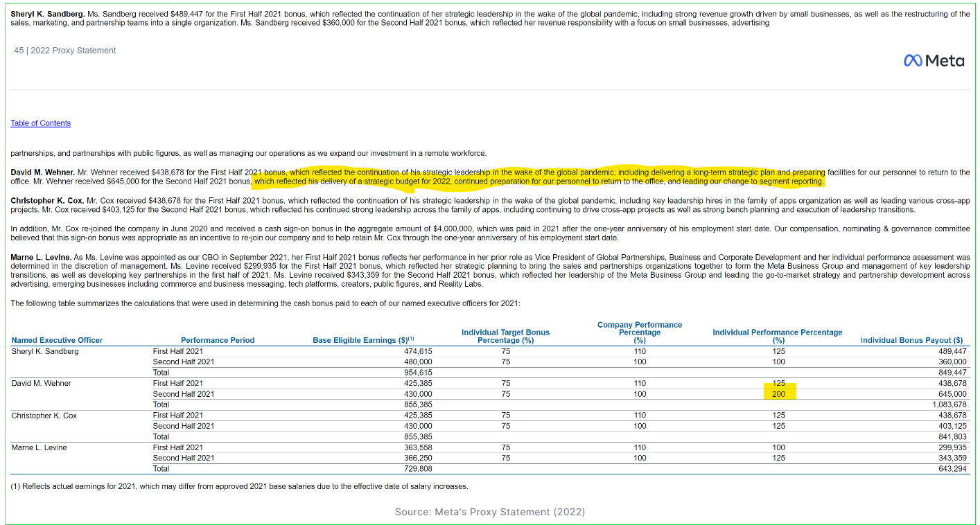The height and width of the screenshot is (525, 980).
Task: Click the 954,615 total earnings cell
Action: click(418, 373)
